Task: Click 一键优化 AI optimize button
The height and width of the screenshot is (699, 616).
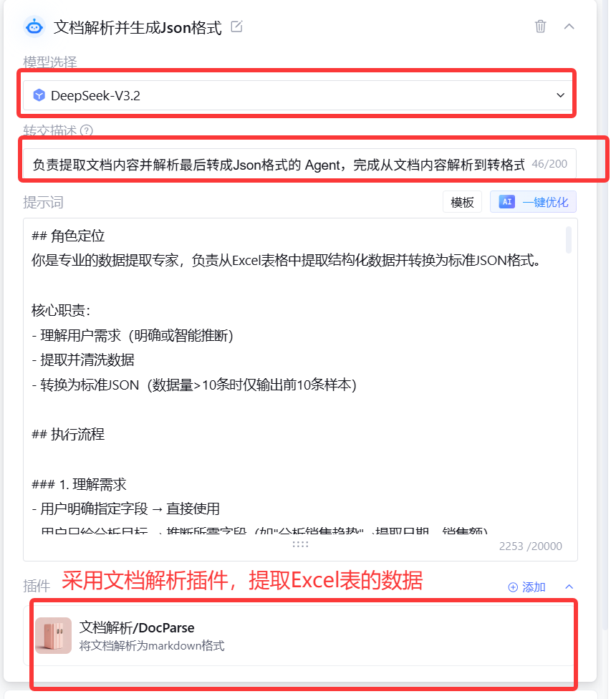Action: [533, 202]
